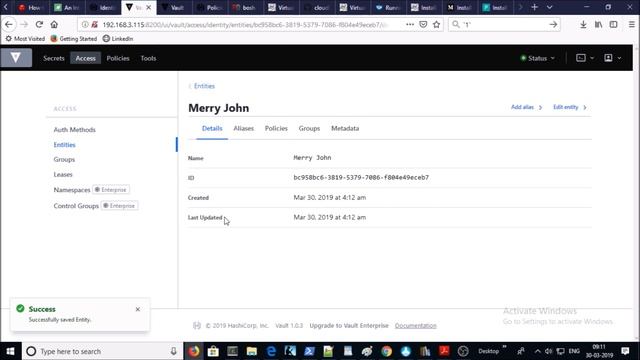
Task: Open the Library icon
Action: point(598,25)
